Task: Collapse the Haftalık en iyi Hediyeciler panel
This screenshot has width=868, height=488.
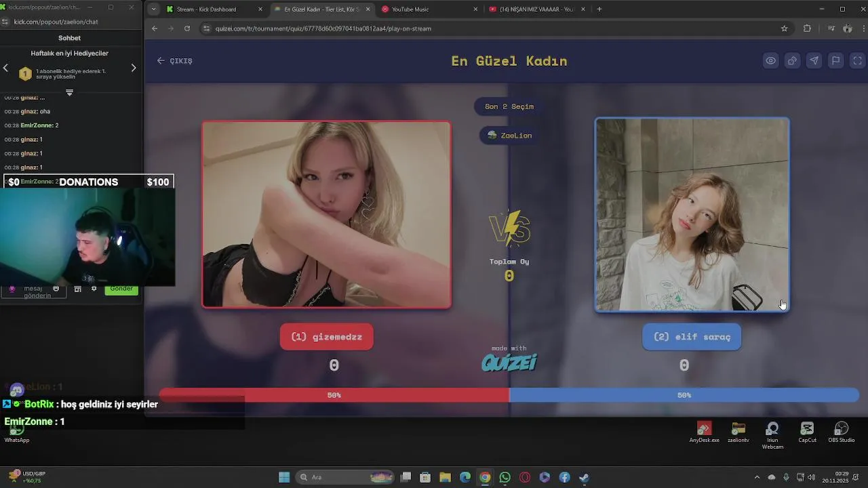Action: (69, 92)
